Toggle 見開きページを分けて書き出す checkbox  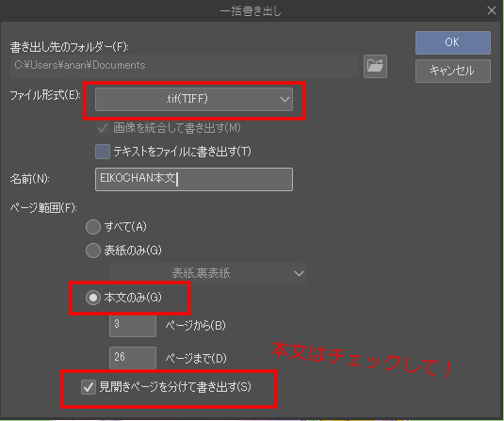coord(89,386)
